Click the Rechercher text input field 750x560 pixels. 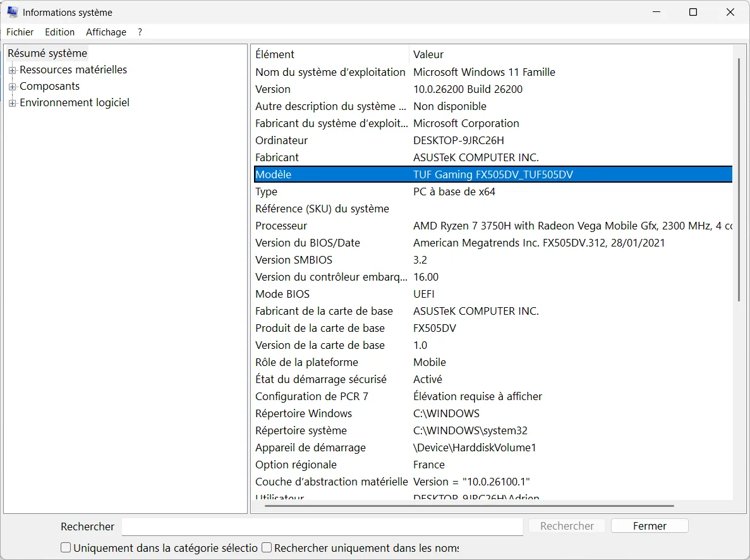coord(322,527)
